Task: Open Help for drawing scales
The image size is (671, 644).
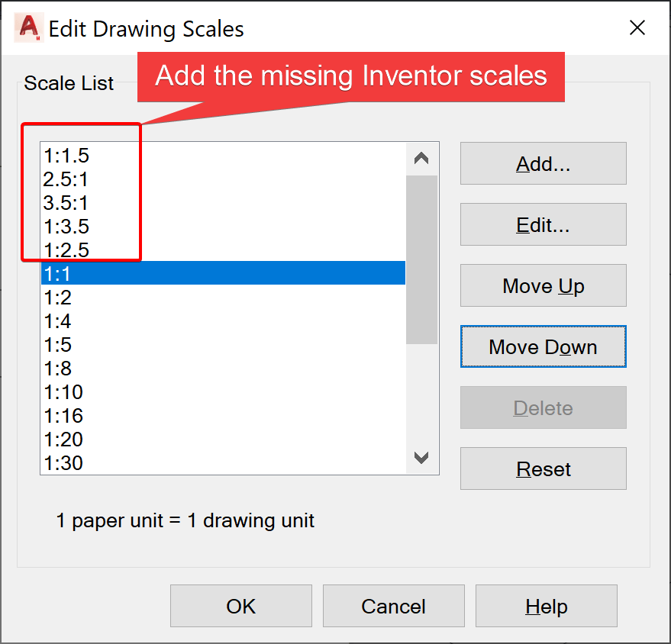Action: tap(546, 606)
